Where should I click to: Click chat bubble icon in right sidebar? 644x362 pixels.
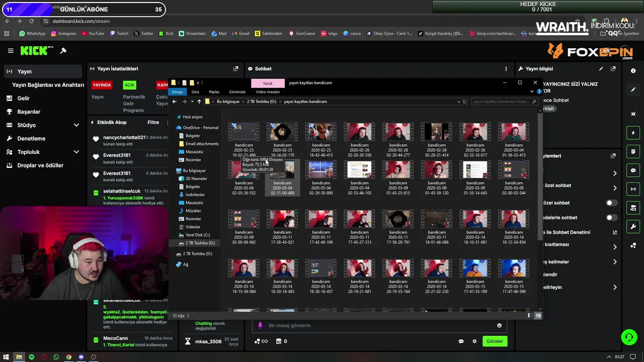[633, 170]
